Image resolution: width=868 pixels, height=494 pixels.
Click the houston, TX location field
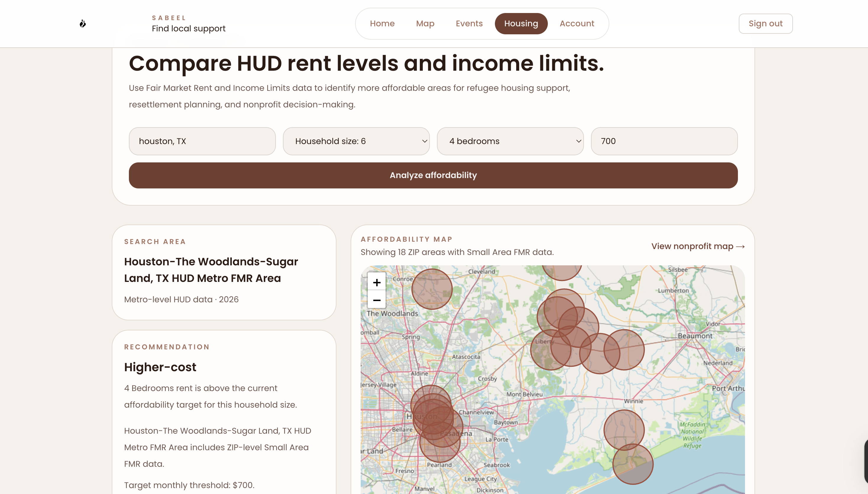[x=202, y=141]
